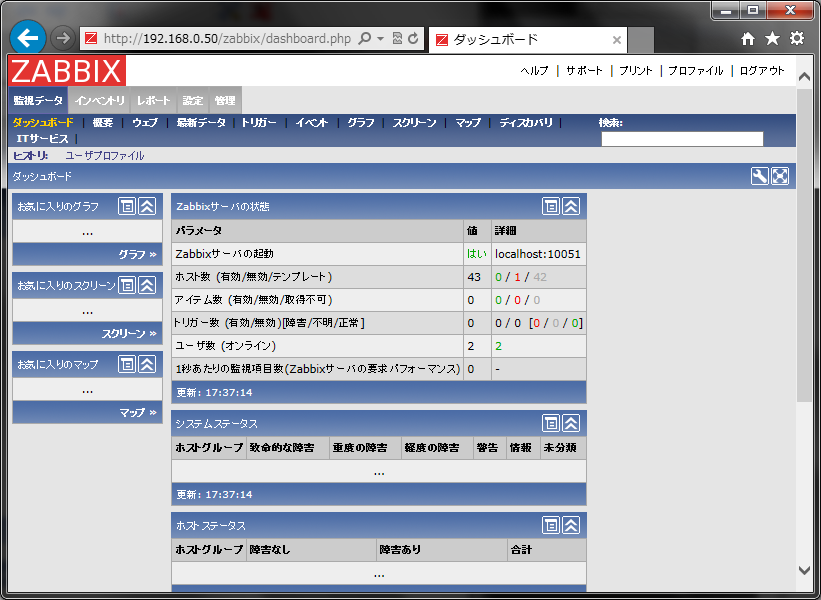
Task: Open ユーザプロファイル history link
Action: (x=105, y=155)
